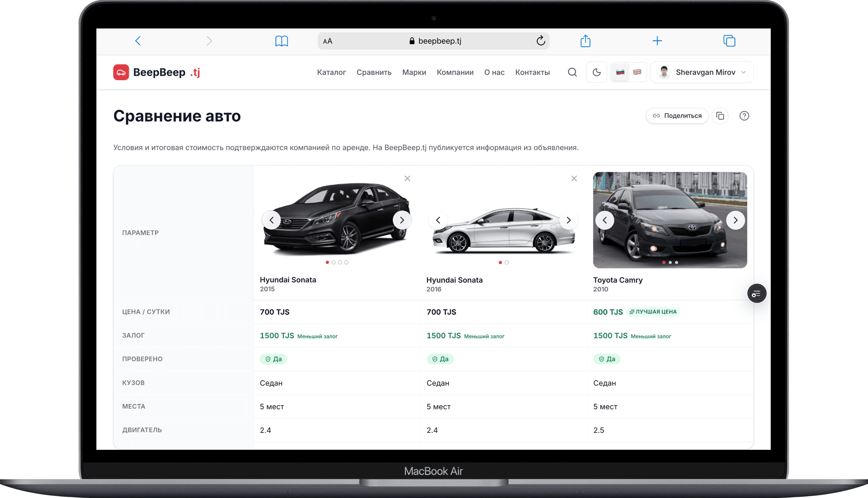Click the ЦЕНА / СУТКИ row label

tap(146, 312)
